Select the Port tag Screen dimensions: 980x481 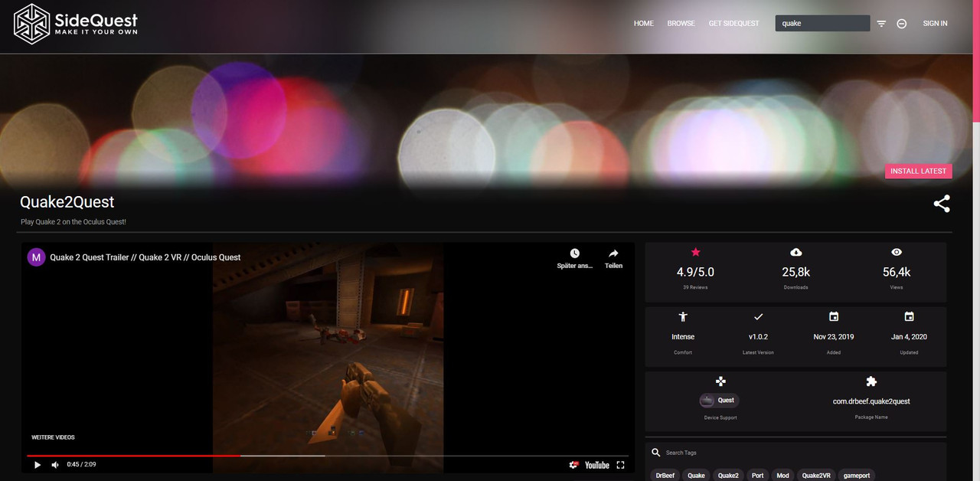[x=757, y=475]
